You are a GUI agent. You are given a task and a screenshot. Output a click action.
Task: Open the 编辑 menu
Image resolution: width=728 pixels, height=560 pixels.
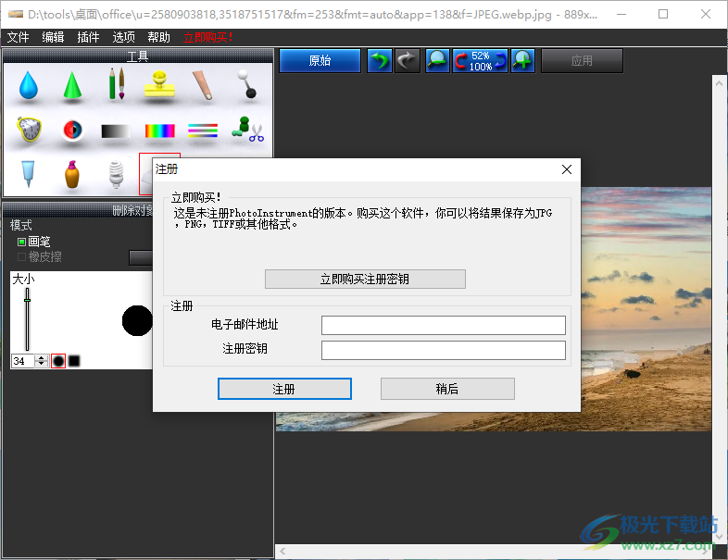pyautogui.click(x=53, y=37)
